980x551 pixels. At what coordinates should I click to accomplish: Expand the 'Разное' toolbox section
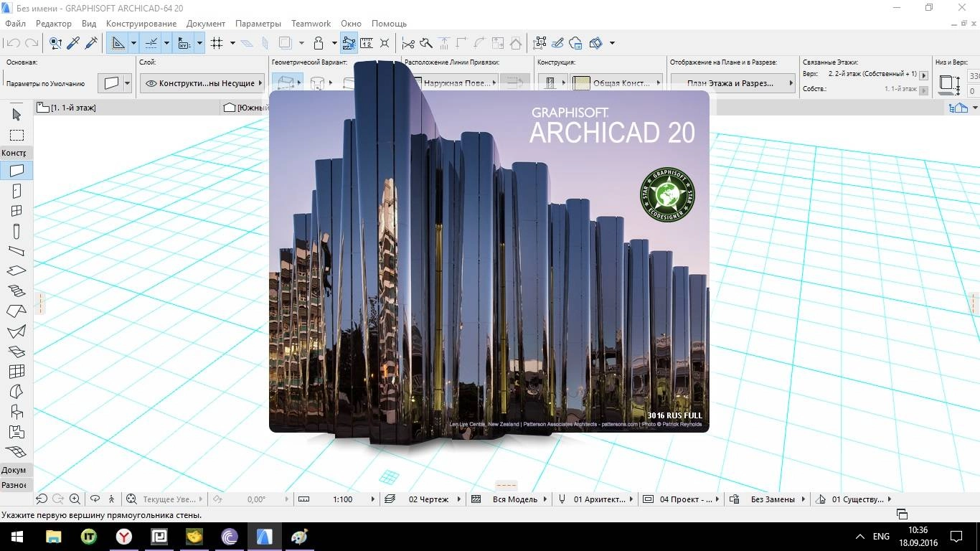14,485
